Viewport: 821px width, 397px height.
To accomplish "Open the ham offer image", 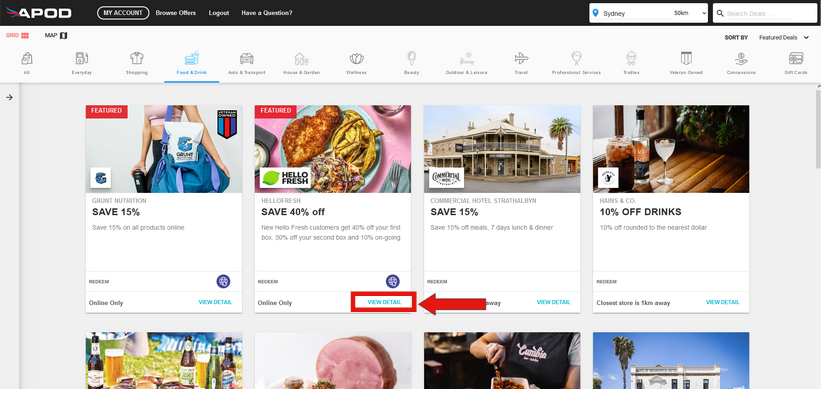I will pos(333,360).
